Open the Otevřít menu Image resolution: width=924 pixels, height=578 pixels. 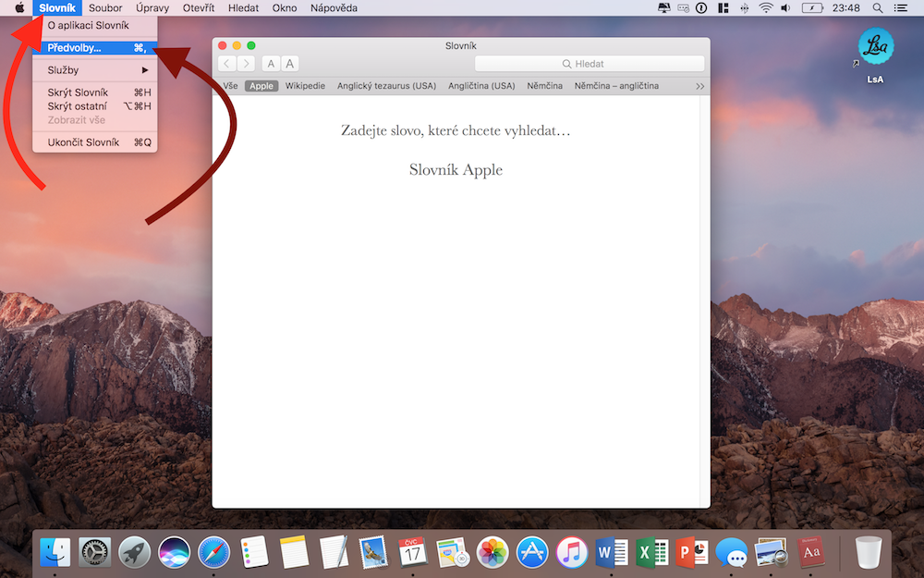pyautogui.click(x=199, y=7)
